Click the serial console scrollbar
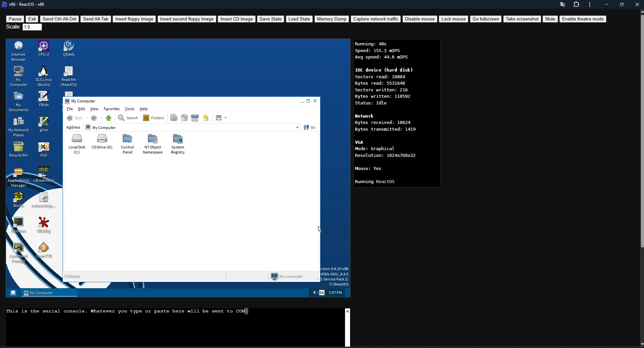644x348 pixels. point(348,328)
